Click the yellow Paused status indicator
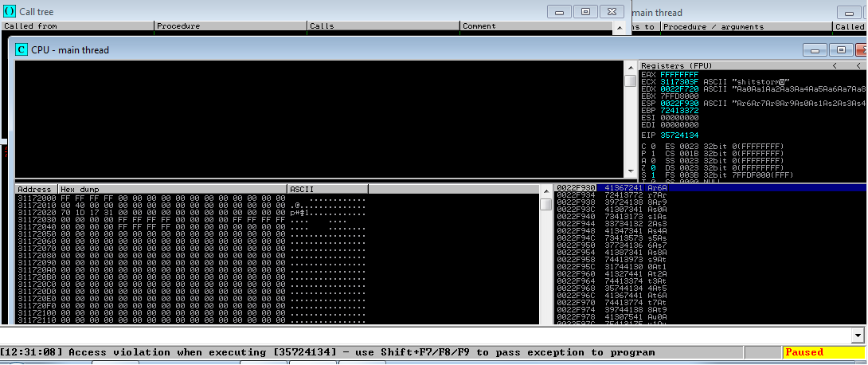Image resolution: width=868 pixels, height=365 pixels. 814,352
